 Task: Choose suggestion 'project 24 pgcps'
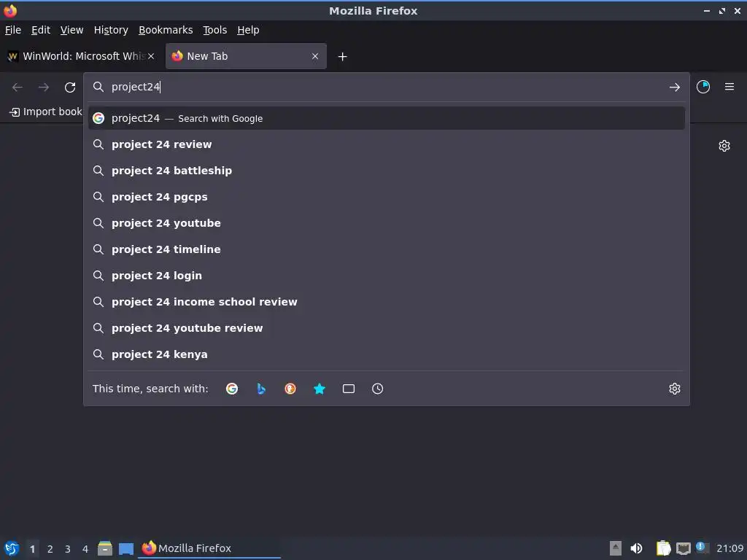[x=387, y=197]
